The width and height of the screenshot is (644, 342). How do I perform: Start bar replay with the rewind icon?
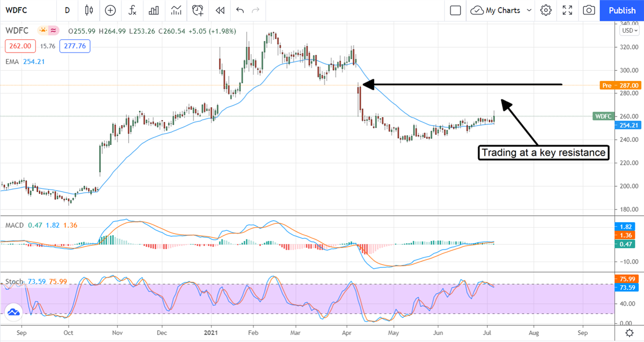(x=219, y=10)
